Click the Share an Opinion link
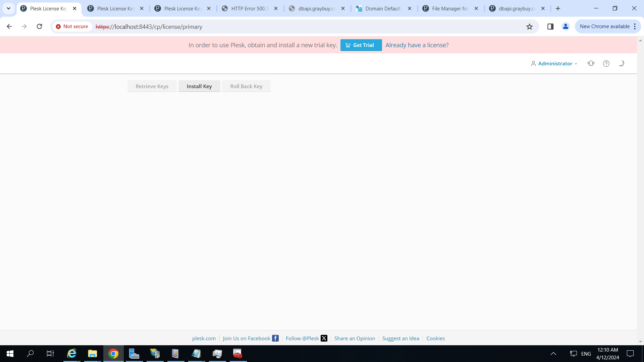 (x=355, y=338)
